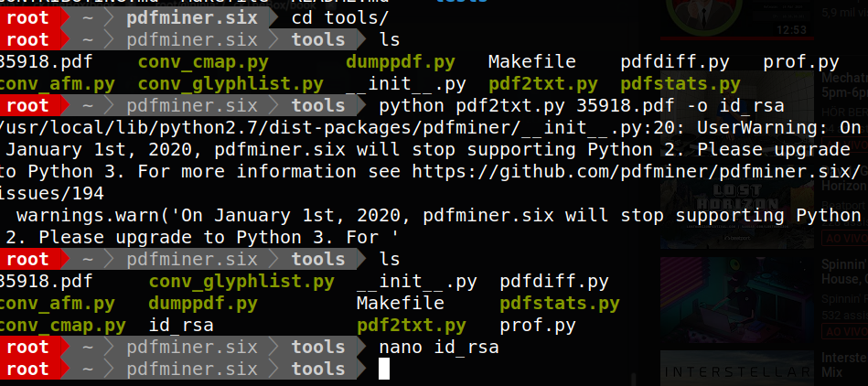Click 'AO VIVO' badge under the Spinnin' video
This screenshot has width=868, height=386.
pyautogui.click(x=845, y=332)
